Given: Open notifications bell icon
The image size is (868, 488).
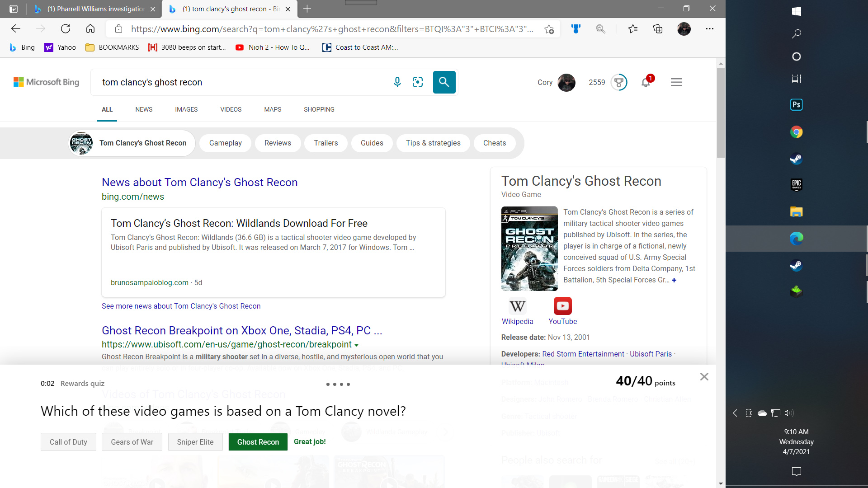Looking at the screenshot, I should pos(646,82).
